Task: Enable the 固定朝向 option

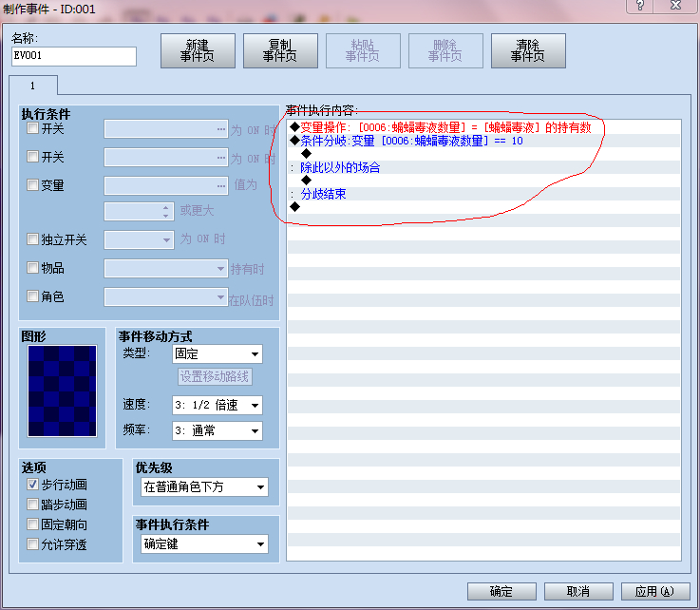Action: click(32, 524)
